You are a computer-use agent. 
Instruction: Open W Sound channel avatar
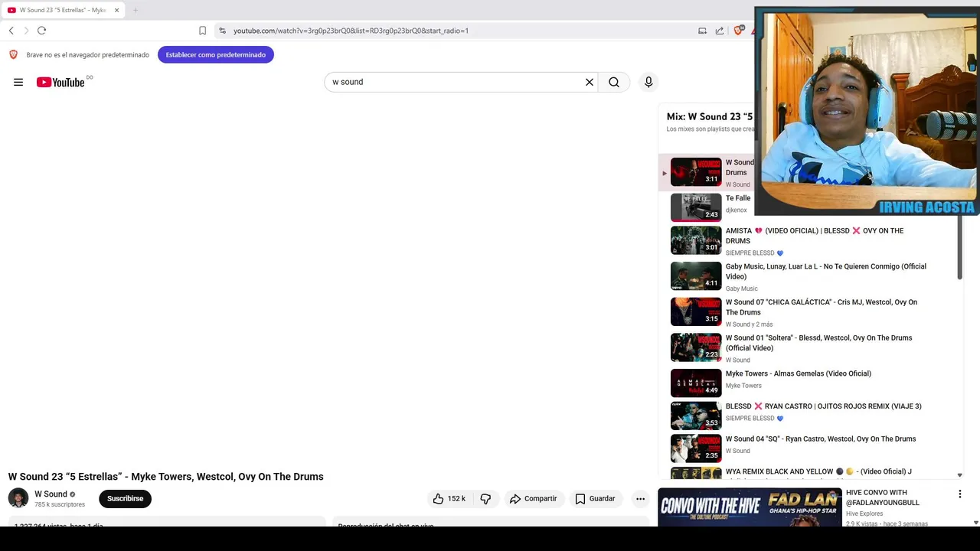(18, 498)
